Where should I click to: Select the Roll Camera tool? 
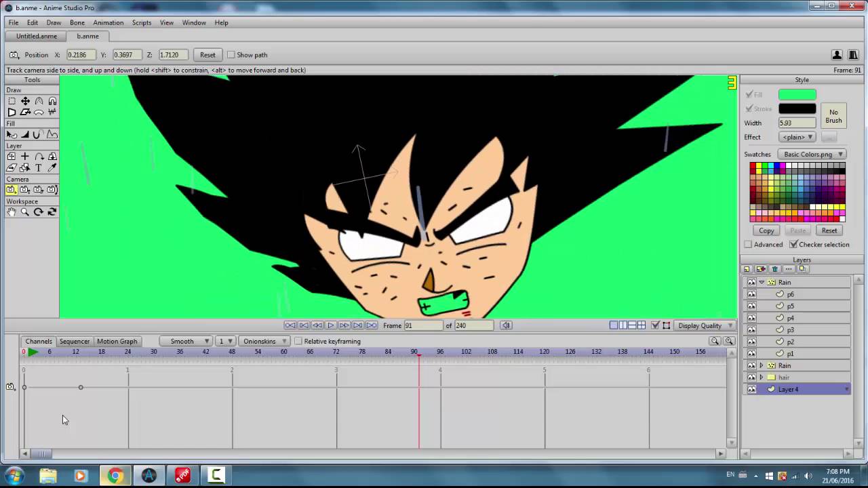(39, 190)
